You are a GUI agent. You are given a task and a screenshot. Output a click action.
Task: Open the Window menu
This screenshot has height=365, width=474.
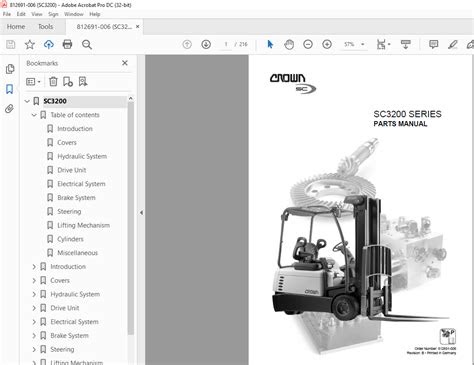point(74,14)
